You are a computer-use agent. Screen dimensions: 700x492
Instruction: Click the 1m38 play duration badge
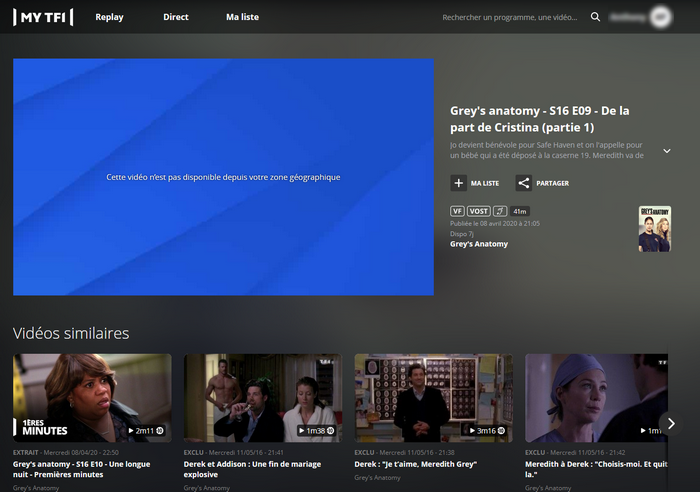pos(317,431)
